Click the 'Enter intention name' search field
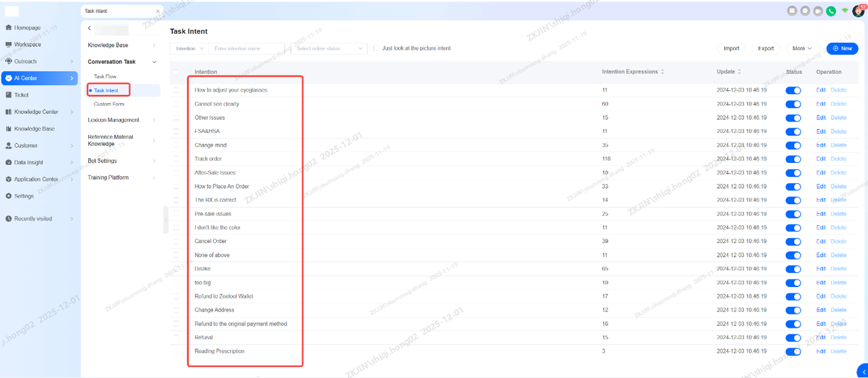 (x=246, y=49)
